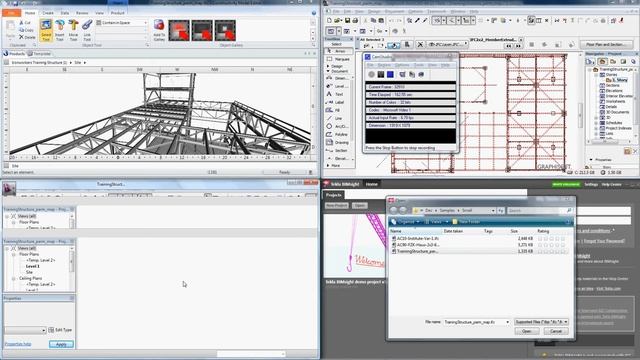
Task: Click Cancel button in the file dialog
Action: [x=556, y=331]
